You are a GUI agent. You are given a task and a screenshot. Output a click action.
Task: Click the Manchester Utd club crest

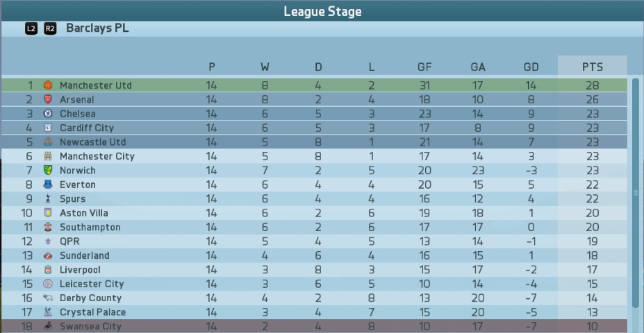coord(48,85)
